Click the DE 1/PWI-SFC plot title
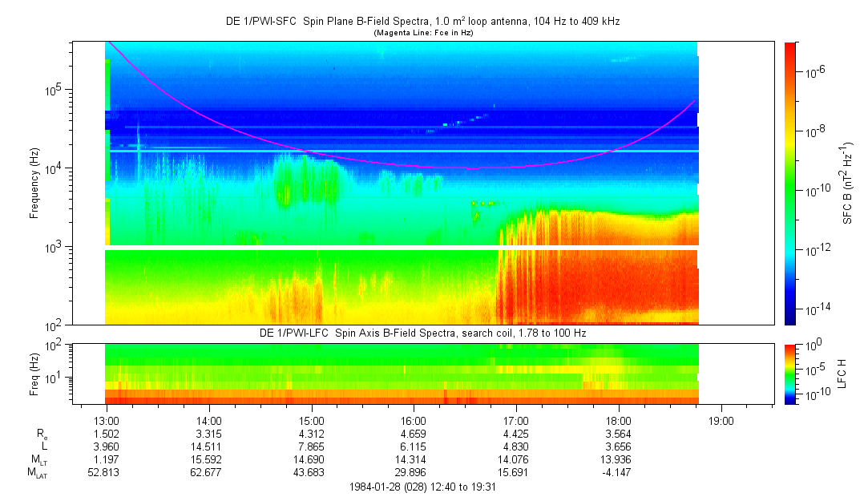The height and width of the screenshot is (497, 868). (x=422, y=22)
